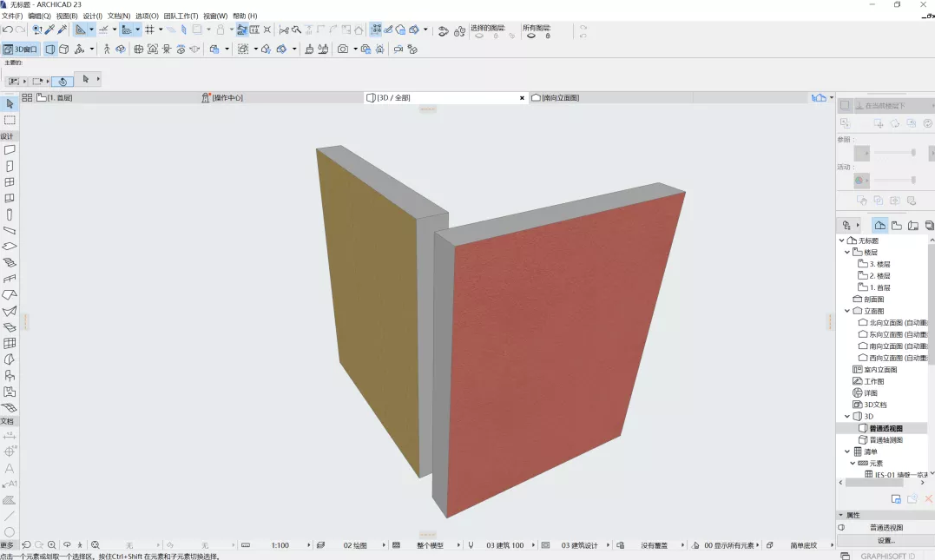The height and width of the screenshot is (560, 935).
Task: Open the 整个模型 dropdown arrow
Action: tap(458, 545)
